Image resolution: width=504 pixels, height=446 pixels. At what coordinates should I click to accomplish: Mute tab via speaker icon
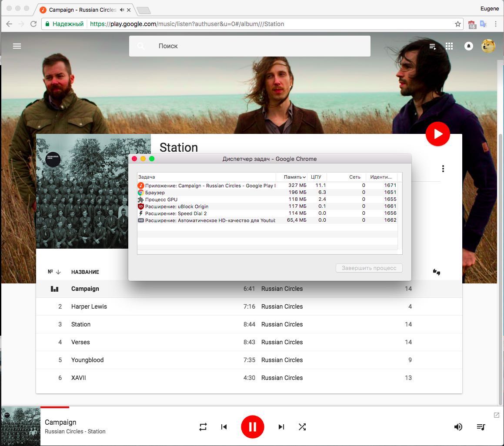tap(122, 10)
